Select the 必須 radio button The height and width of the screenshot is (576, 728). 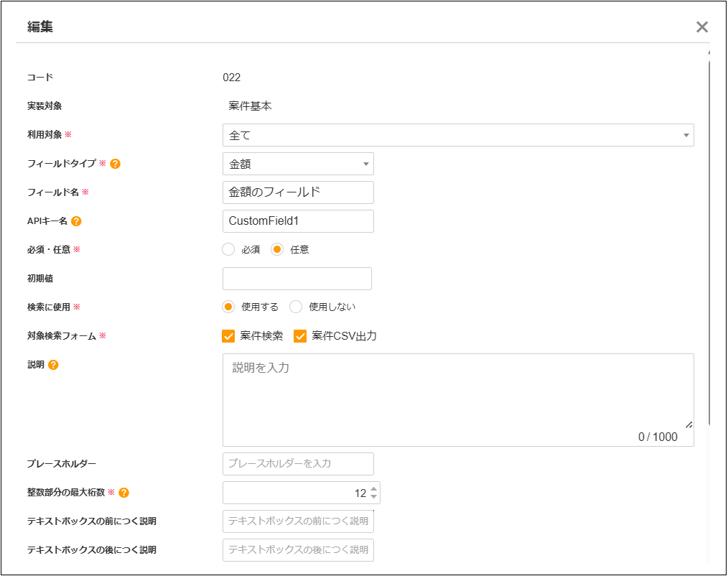(229, 250)
